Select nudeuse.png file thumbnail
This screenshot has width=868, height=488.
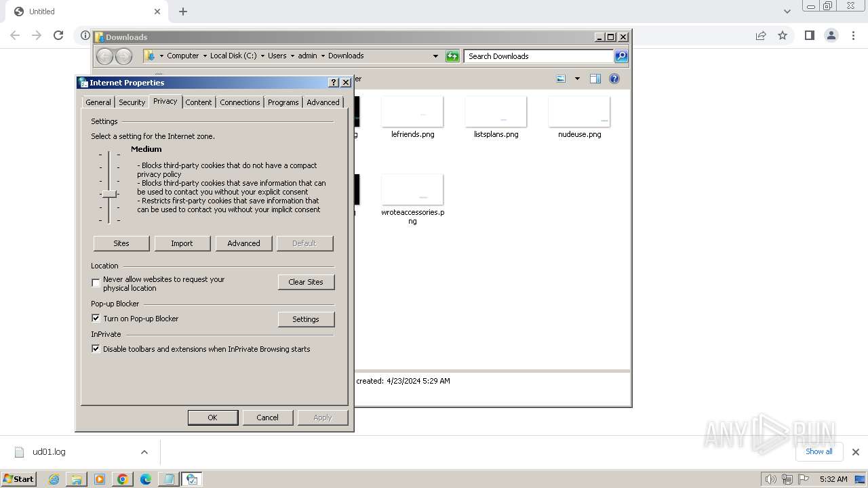tap(579, 112)
